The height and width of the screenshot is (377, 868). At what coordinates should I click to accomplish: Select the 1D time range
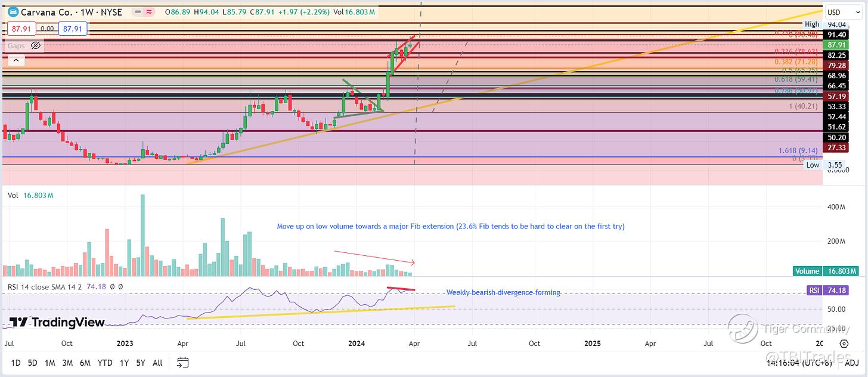pyautogui.click(x=16, y=363)
